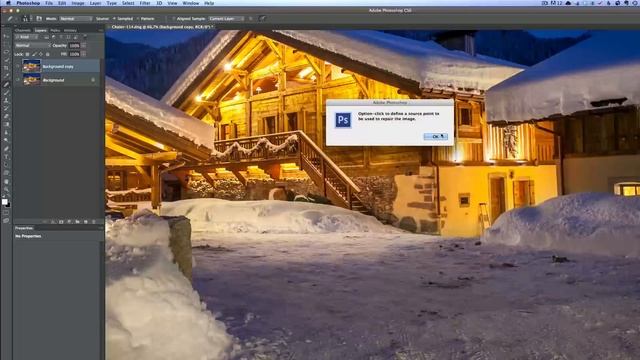The image size is (640, 360).
Task: Hide the Background copy layer
Action: click(x=18, y=66)
